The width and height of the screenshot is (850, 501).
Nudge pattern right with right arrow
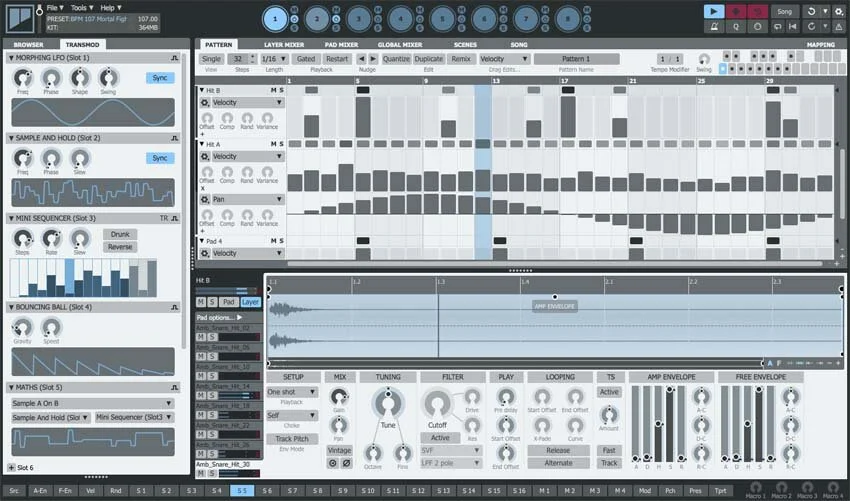point(373,59)
